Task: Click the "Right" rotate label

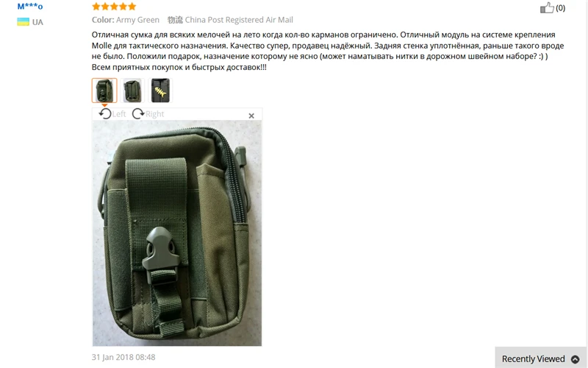Action: pyautogui.click(x=154, y=114)
